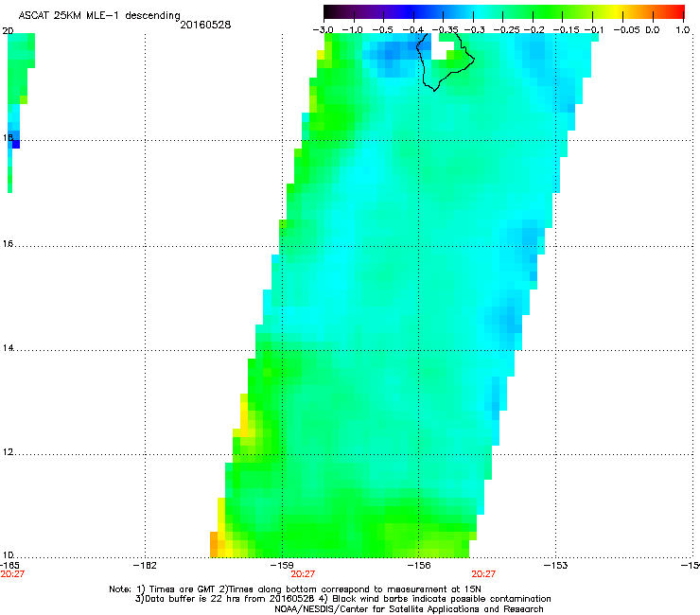Click the latitude label 16 on the left axis
Image resolution: width=700 pixels, height=615 pixels.
8,244
